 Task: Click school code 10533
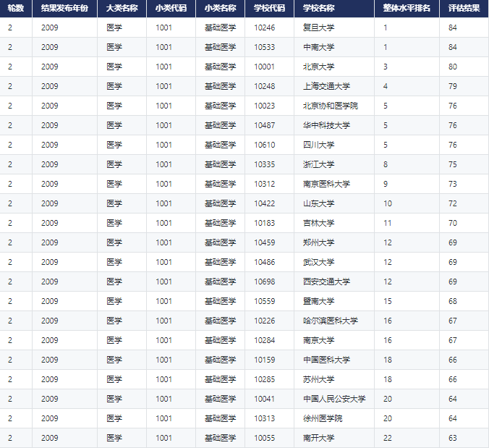pyautogui.click(x=265, y=47)
